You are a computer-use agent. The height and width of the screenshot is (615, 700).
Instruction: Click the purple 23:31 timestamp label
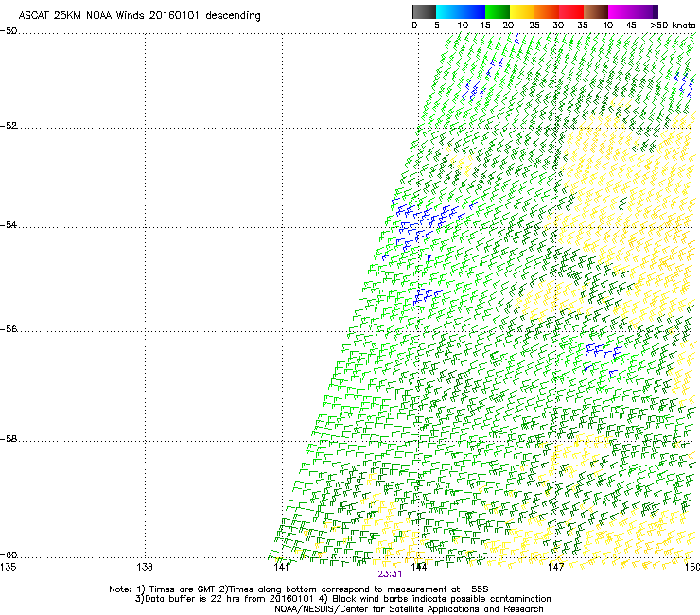click(x=390, y=574)
